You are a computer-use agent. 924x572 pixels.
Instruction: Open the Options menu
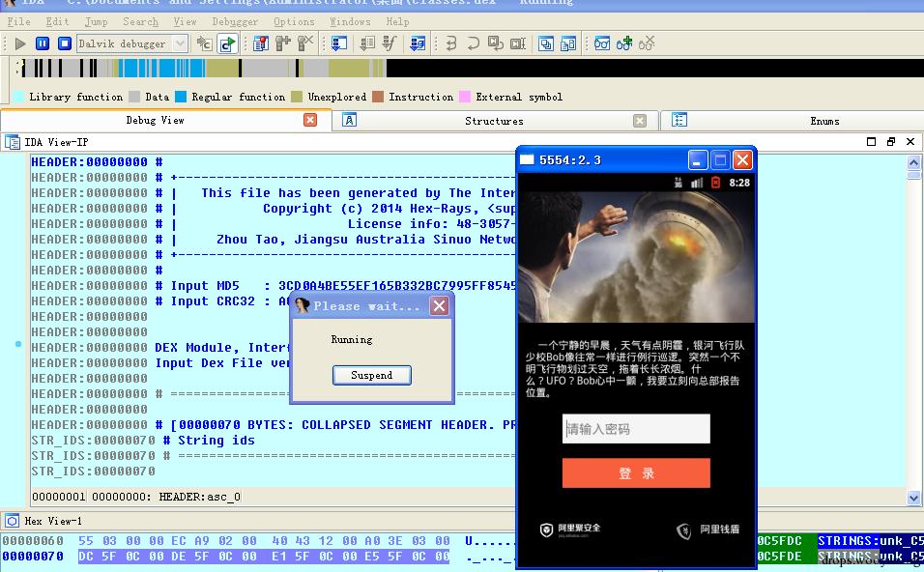294,22
